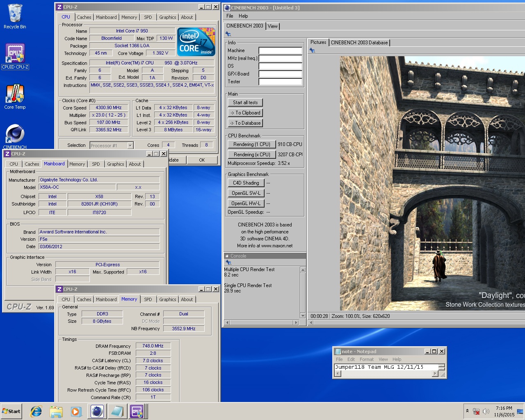Run OpenGL SW-L benchmark

coord(246,193)
